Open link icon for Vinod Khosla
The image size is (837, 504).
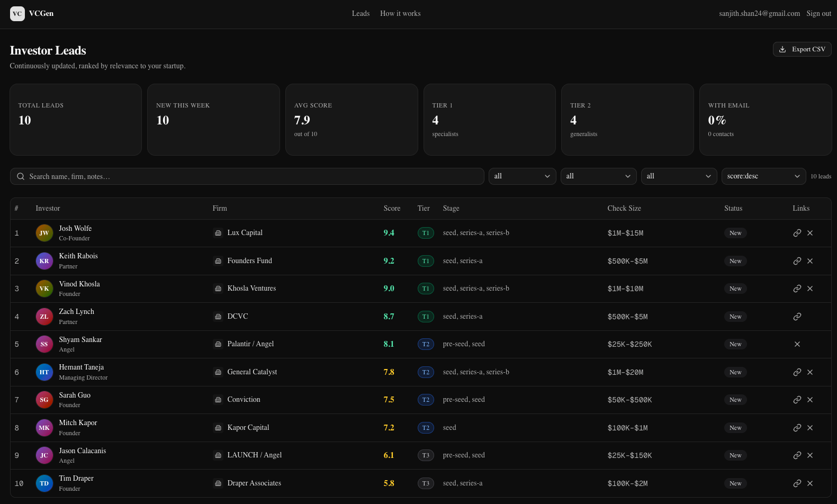click(797, 289)
